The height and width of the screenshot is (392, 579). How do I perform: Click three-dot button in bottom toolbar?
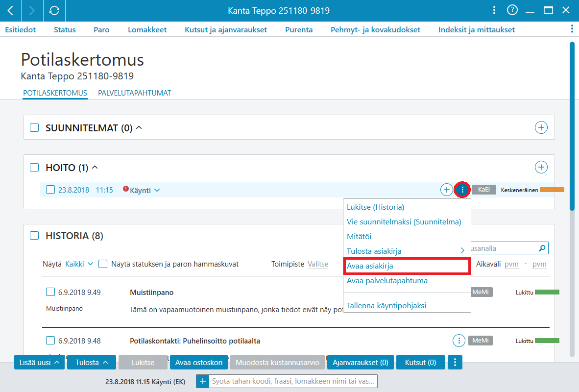[x=455, y=363]
